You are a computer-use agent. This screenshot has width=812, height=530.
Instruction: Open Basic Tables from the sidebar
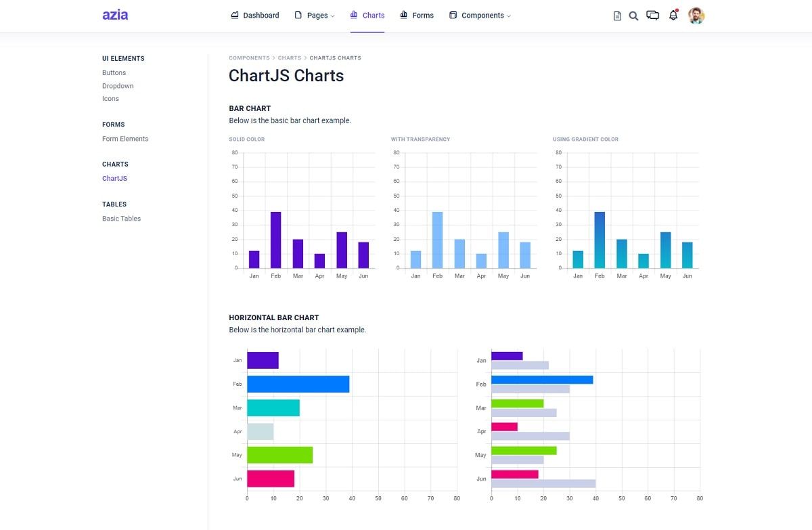coord(121,218)
